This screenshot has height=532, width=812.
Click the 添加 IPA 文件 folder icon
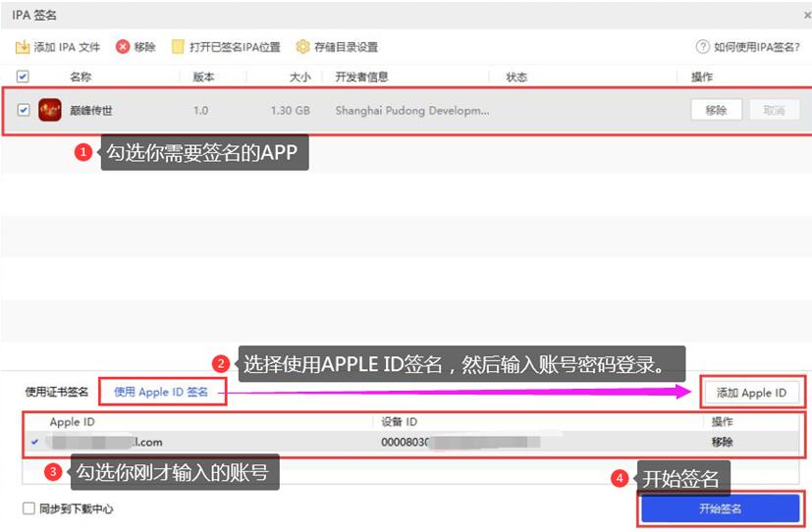coord(22,47)
